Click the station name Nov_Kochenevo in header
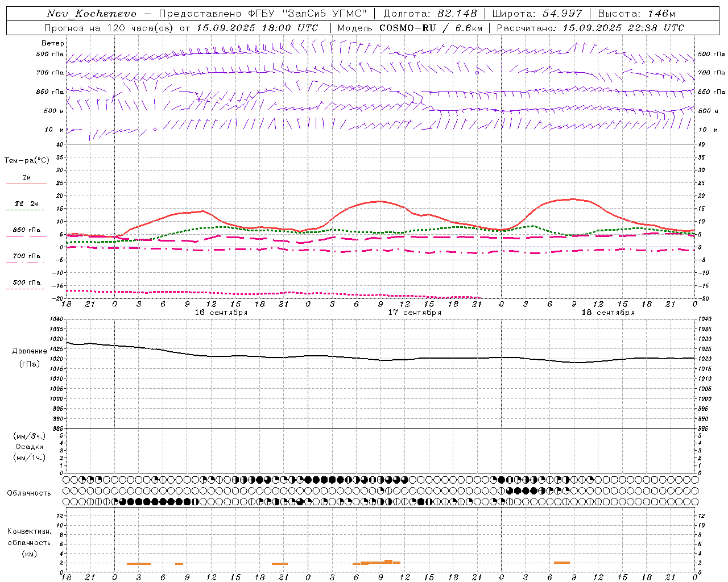 pyautogui.click(x=92, y=14)
